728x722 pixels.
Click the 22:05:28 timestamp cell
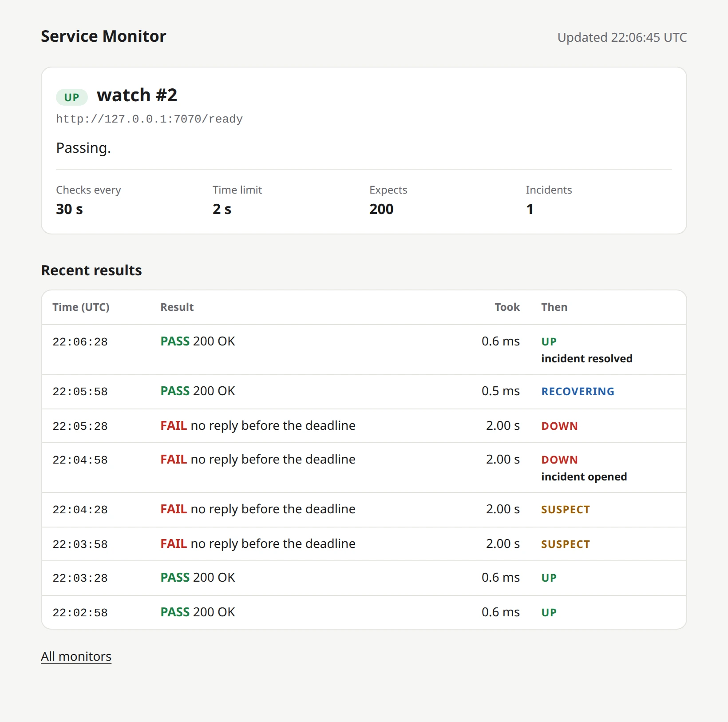80,426
